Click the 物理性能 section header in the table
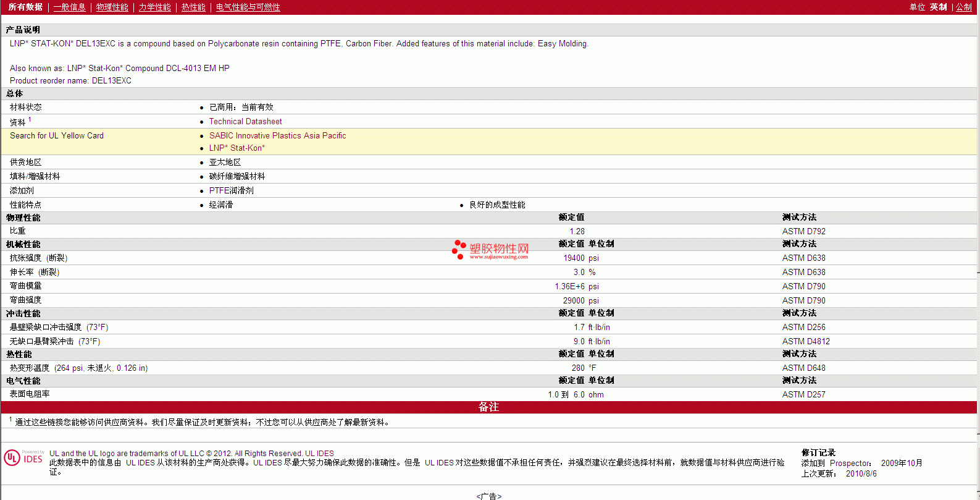 pos(23,218)
